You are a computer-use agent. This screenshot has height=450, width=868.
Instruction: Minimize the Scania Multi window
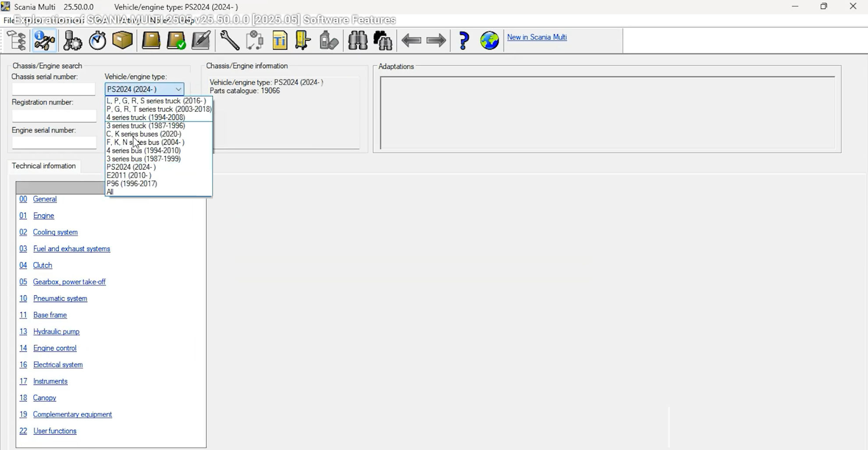coord(795,7)
